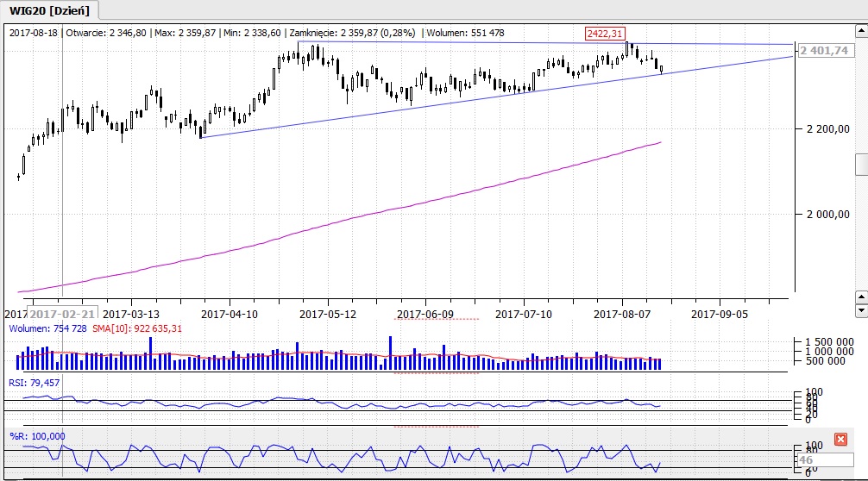The height and width of the screenshot is (481, 868).
Task: Click the scroll up arrow below price axis
Action: pyautogui.click(x=860, y=297)
